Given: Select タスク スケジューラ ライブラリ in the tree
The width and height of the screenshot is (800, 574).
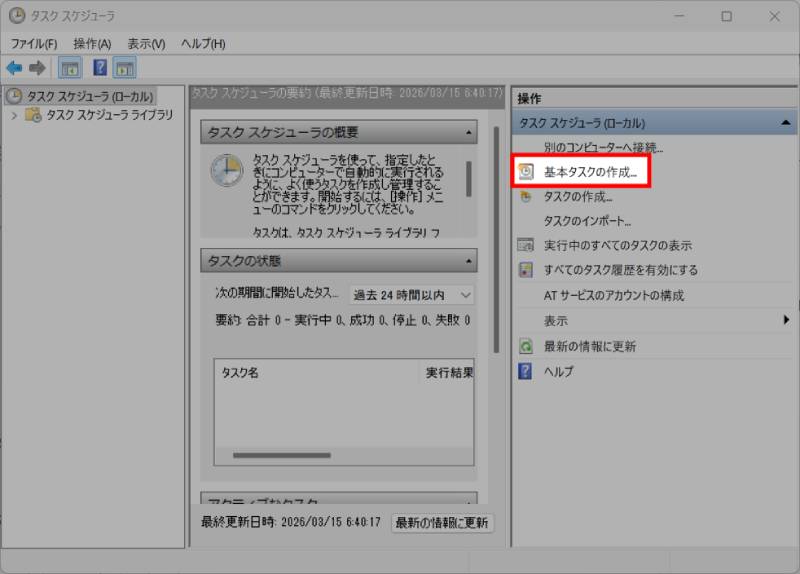Looking at the screenshot, I should coord(110,115).
